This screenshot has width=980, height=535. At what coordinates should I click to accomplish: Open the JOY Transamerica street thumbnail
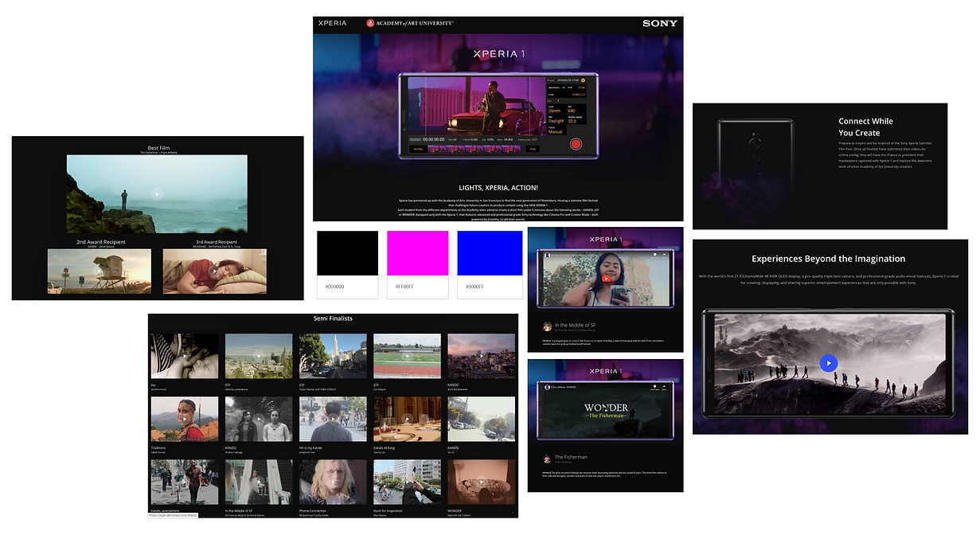(333, 356)
